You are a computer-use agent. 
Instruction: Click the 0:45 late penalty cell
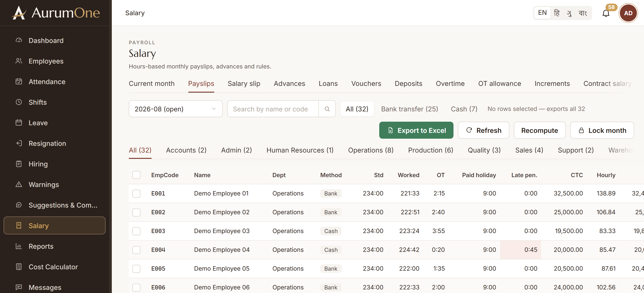[521, 250]
